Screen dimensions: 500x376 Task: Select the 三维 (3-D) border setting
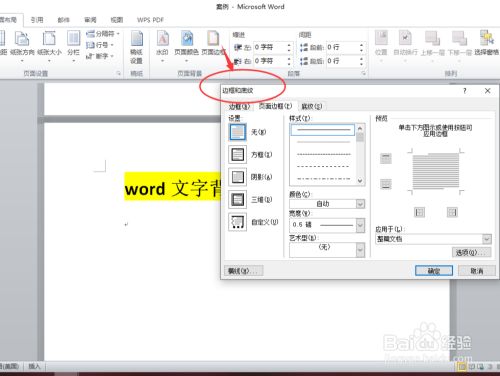click(238, 199)
